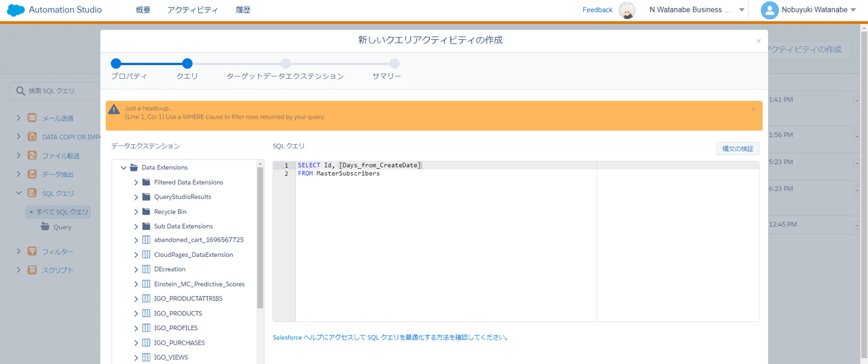
Task: Click the DATA COPY OR IMPORT icon
Action: point(32,136)
